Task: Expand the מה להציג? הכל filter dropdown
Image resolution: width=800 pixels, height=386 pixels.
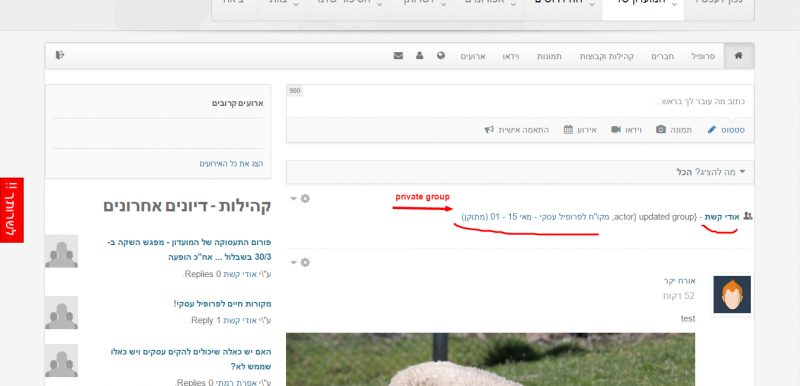Action: pyautogui.click(x=520, y=172)
